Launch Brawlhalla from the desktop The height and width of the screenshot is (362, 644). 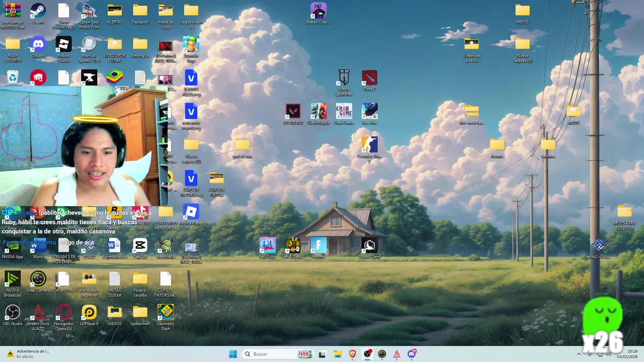click(166, 248)
